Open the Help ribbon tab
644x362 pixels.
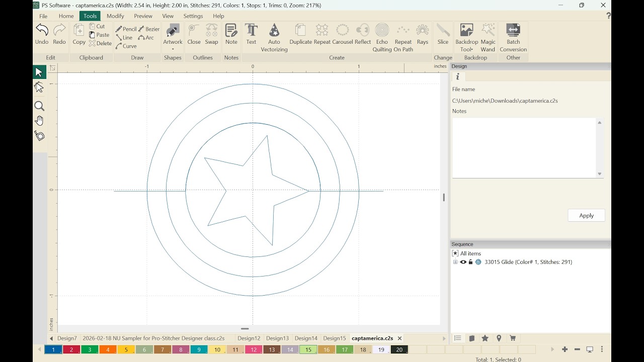218,16
